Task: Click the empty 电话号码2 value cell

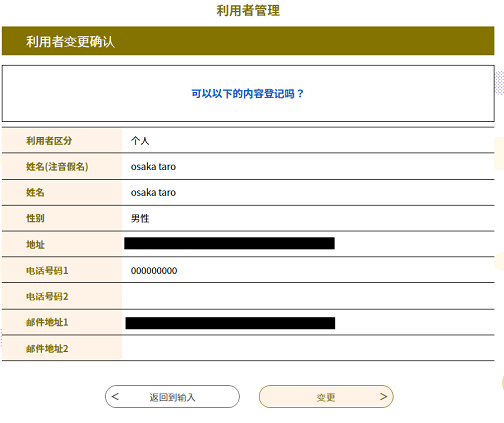Action: (308, 296)
